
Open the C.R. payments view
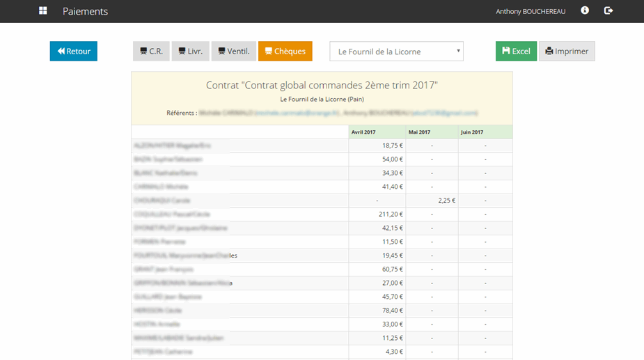[151, 52]
